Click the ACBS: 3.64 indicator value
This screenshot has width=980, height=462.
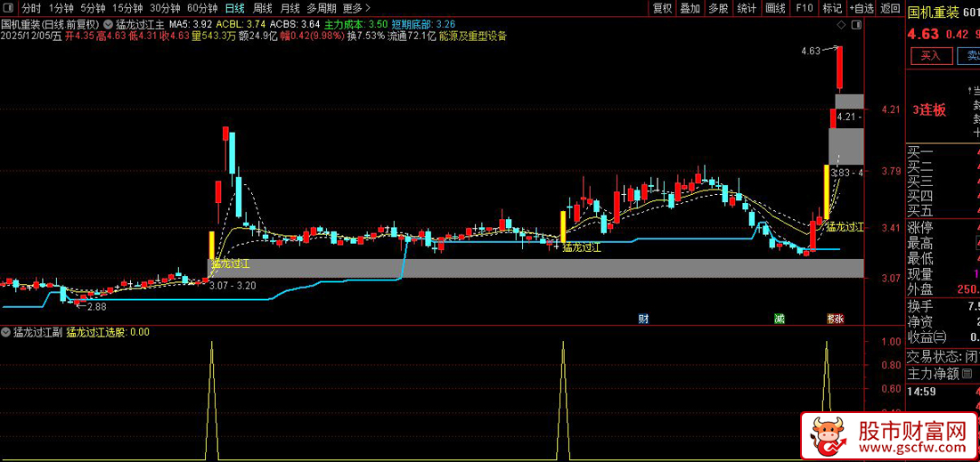[x=294, y=24]
